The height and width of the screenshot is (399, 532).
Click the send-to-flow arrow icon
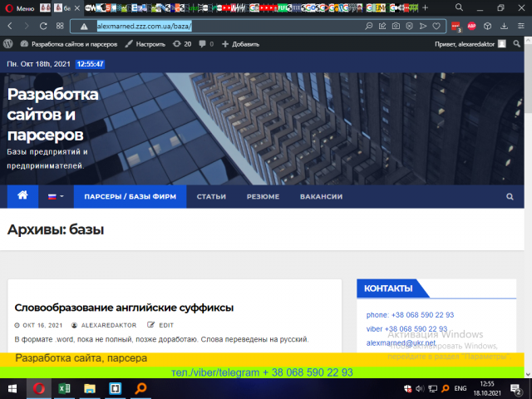423,26
